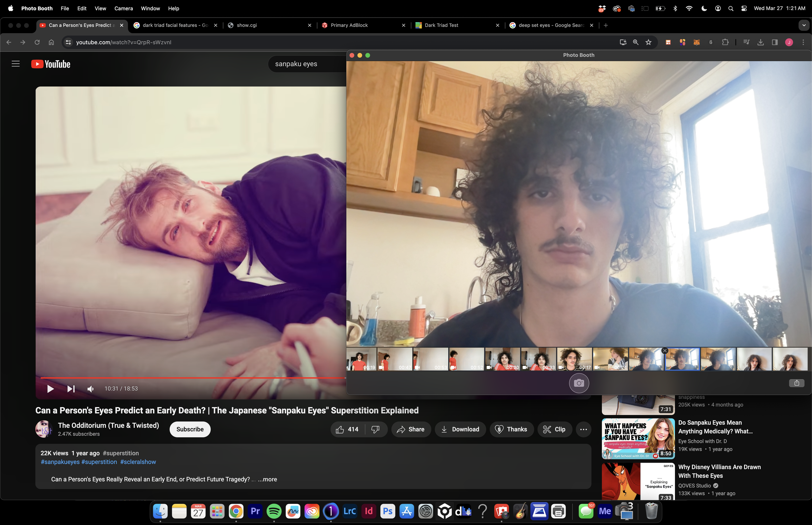
Task: Click the Photo Booth camera shutter button
Action: pos(578,383)
